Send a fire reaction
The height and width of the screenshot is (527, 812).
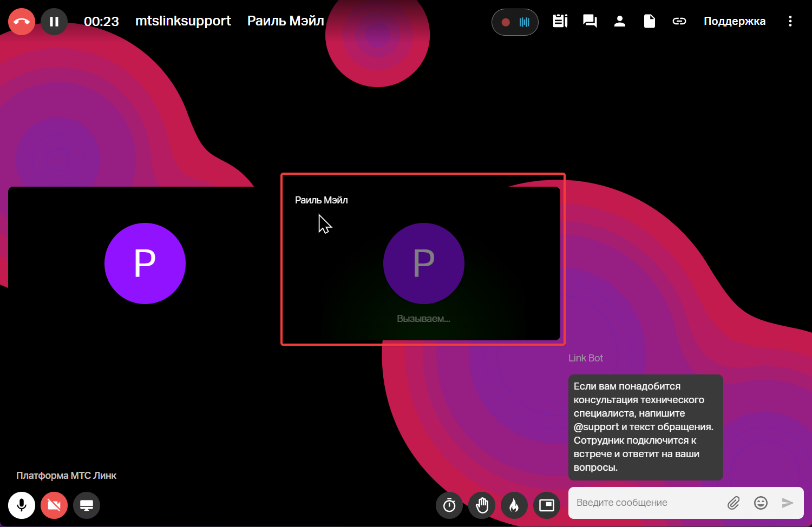click(514, 505)
